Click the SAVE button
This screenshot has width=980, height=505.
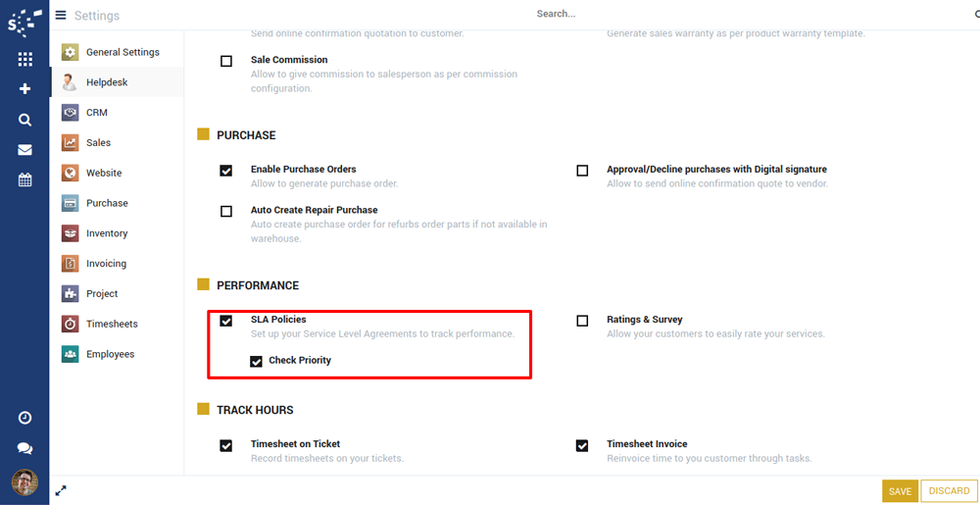pos(900,491)
